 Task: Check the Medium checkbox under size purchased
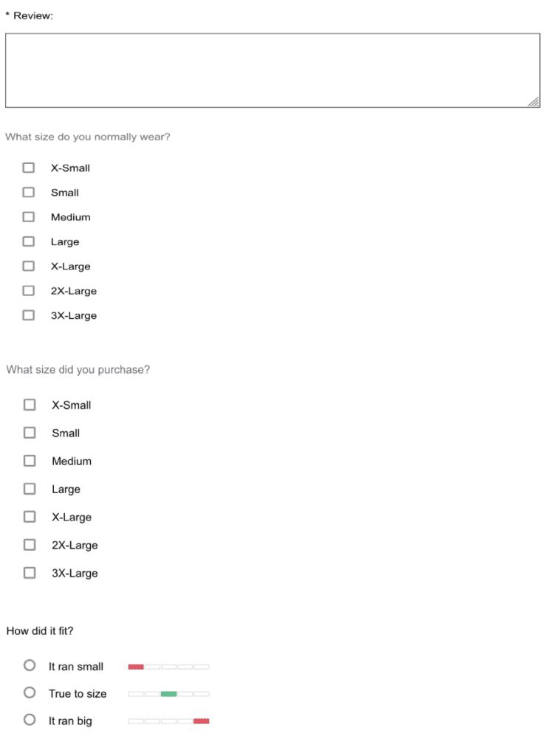[x=29, y=461]
